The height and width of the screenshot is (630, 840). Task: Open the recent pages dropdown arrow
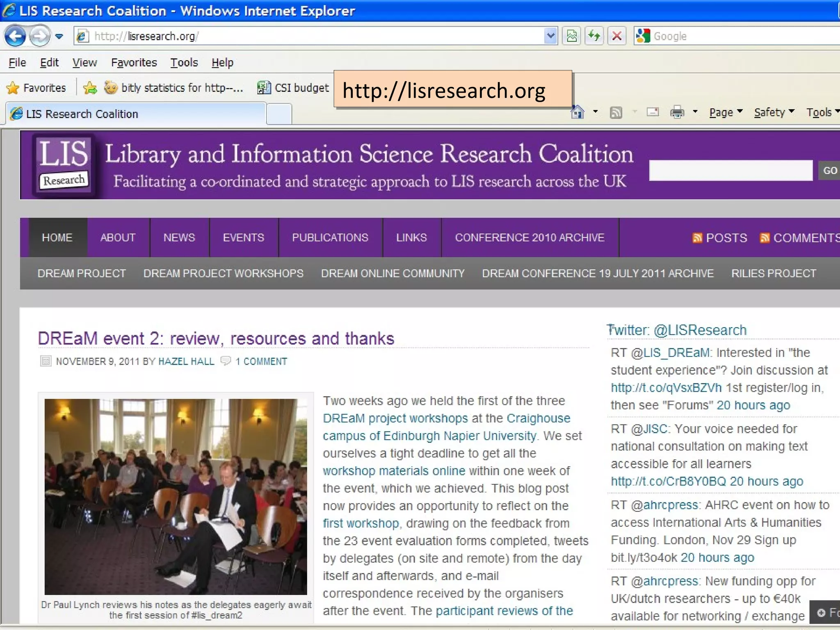(59, 37)
